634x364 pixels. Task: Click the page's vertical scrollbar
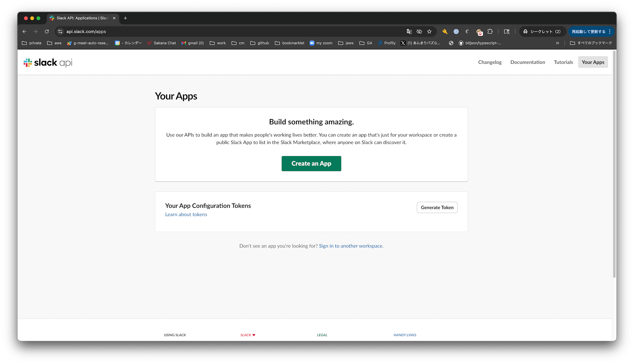point(614,165)
